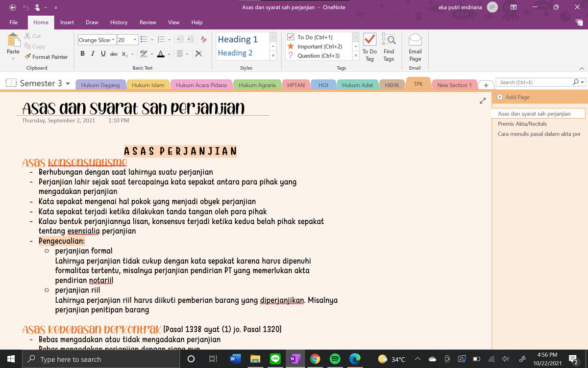Open Cara menulis pasal dalam akta page
Screen dimensions: 588x368
pos(539,134)
